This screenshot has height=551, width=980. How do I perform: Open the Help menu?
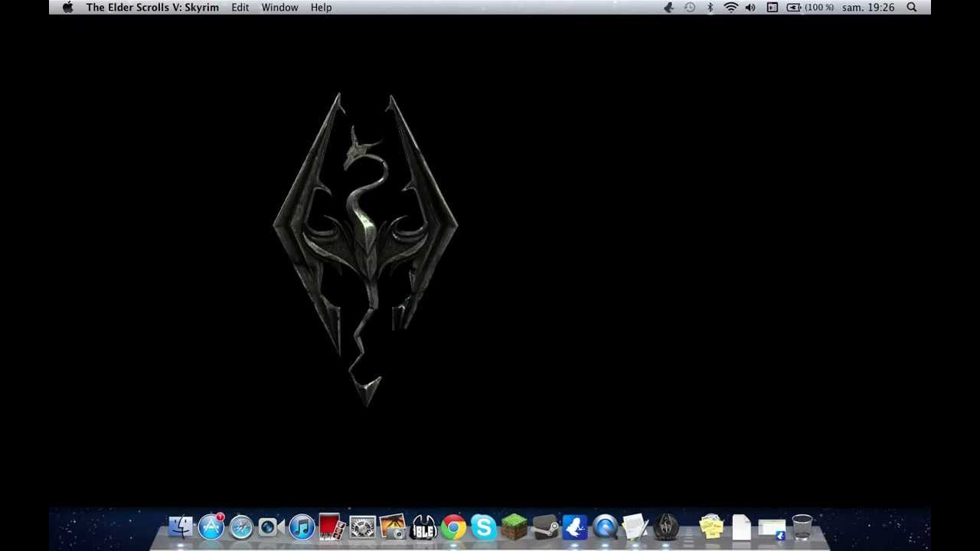click(x=321, y=7)
